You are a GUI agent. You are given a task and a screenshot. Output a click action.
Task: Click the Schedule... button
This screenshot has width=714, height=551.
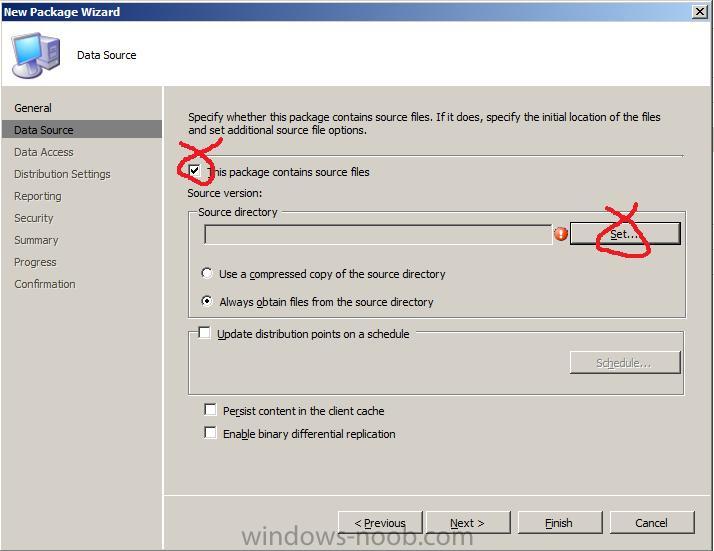click(625, 362)
